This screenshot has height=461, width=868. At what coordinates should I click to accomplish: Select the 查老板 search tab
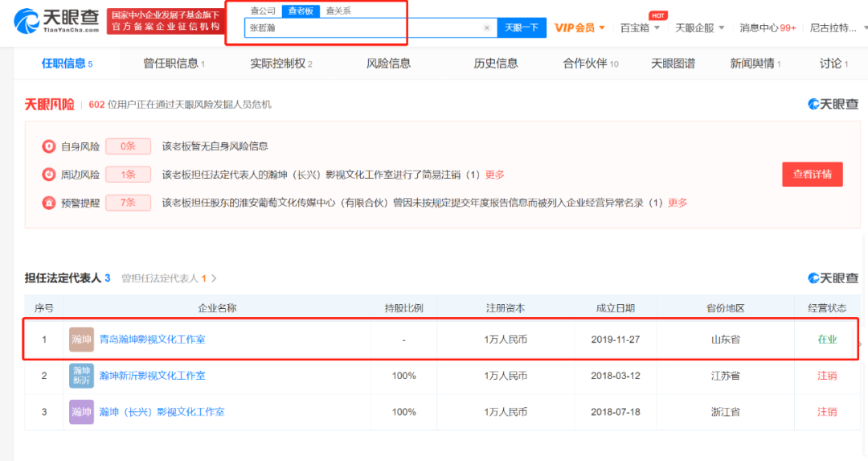301,10
